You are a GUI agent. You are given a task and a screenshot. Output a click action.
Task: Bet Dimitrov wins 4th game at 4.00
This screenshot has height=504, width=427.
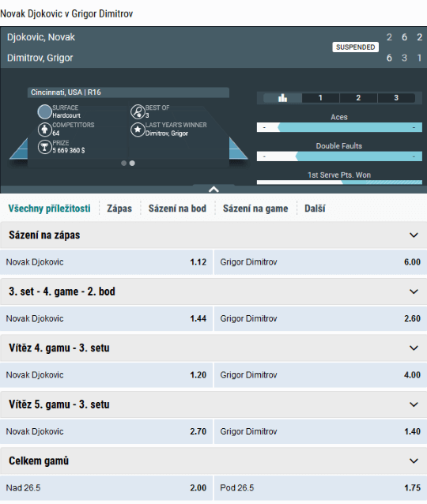click(x=320, y=374)
